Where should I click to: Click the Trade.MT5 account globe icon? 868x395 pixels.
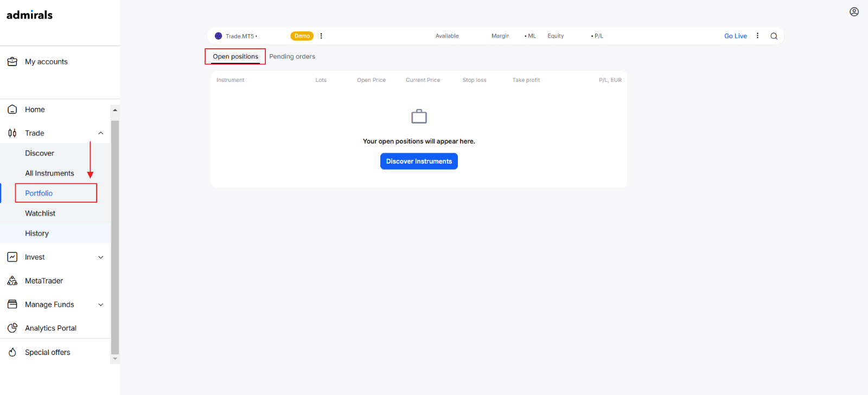click(x=219, y=36)
